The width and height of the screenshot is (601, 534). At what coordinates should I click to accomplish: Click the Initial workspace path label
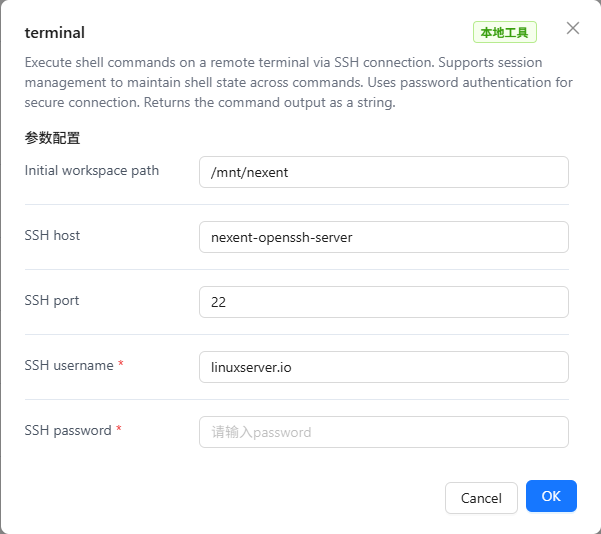(x=92, y=170)
